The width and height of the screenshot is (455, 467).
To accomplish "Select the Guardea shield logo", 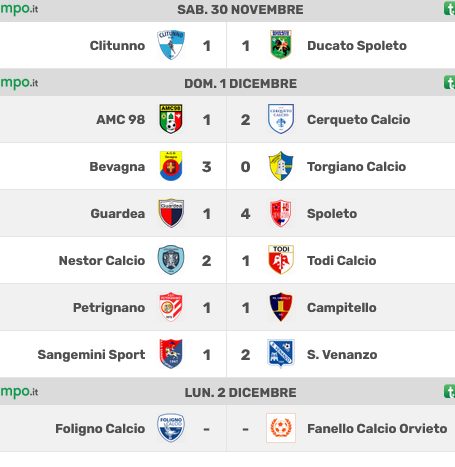I will click(x=171, y=213).
